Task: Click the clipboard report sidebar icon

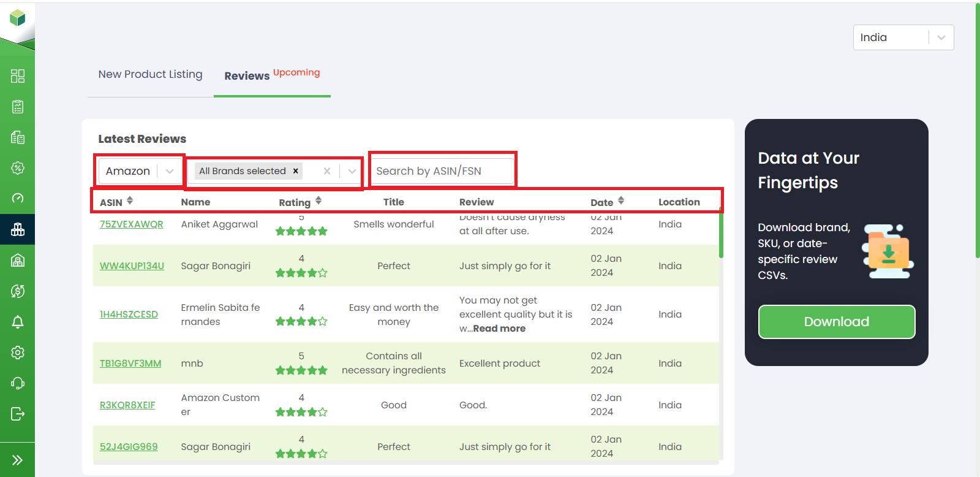Action: pyautogui.click(x=18, y=107)
